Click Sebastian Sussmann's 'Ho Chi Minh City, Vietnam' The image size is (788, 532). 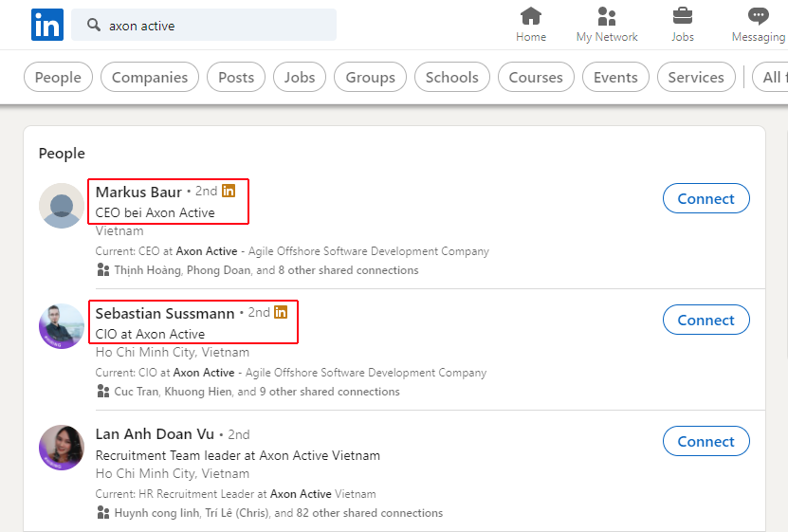(x=173, y=352)
